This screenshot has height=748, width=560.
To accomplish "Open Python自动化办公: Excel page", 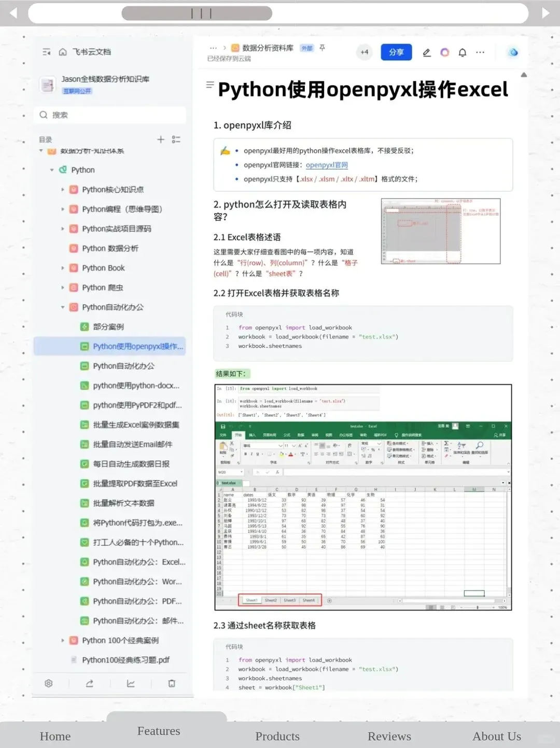I will click(139, 562).
